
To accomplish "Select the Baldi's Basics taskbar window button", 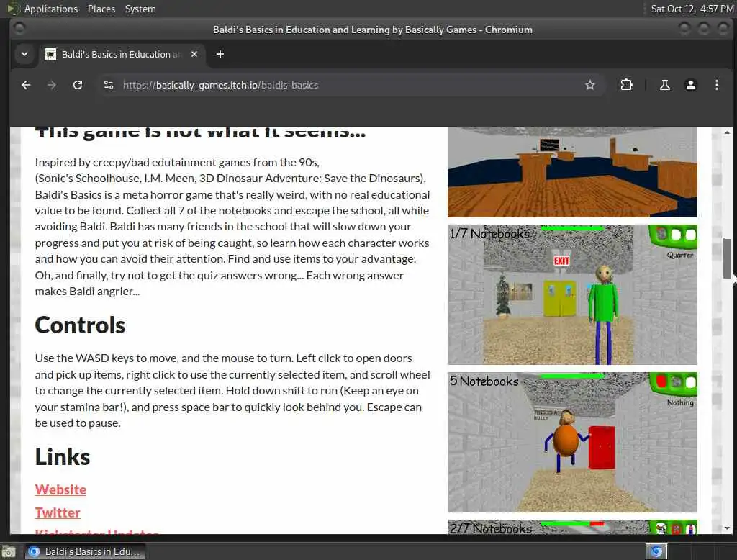I will tap(86, 551).
